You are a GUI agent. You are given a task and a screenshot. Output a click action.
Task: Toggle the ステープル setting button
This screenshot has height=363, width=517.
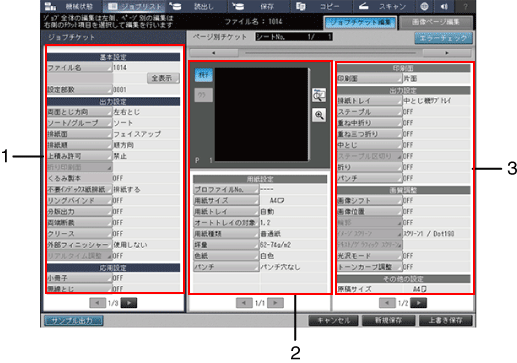coord(369,112)
